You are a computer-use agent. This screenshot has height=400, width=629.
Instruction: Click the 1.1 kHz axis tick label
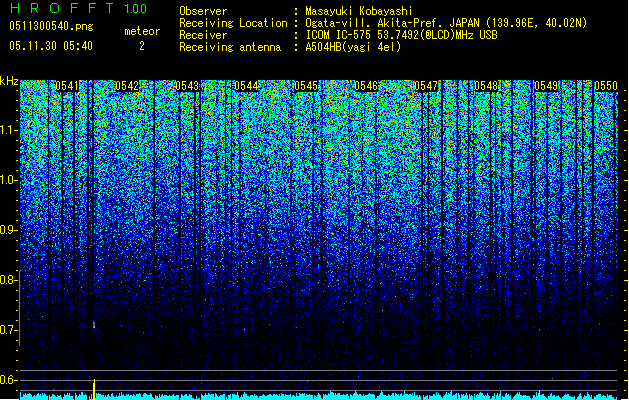pos(9,130)
